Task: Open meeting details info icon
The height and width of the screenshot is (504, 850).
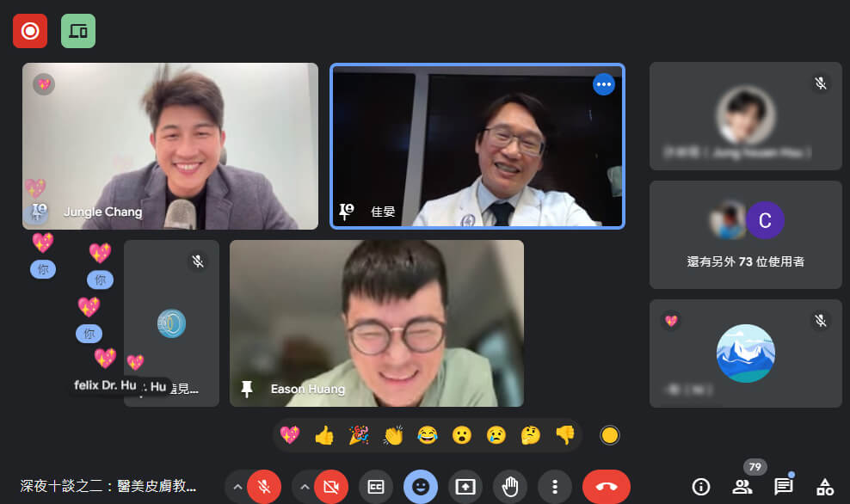Action: (701, 487)
